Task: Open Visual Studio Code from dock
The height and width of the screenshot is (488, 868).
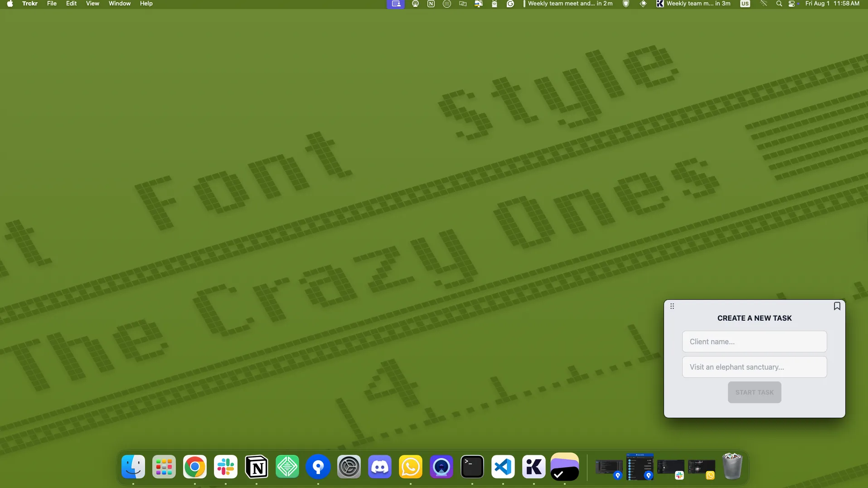Action: click(x=503, y=467)
